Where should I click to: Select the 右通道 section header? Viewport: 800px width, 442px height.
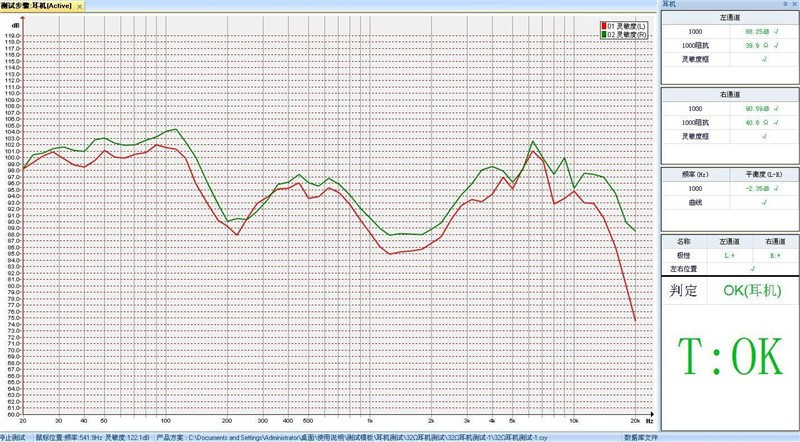pyautogui.click(x=729, y=95)
